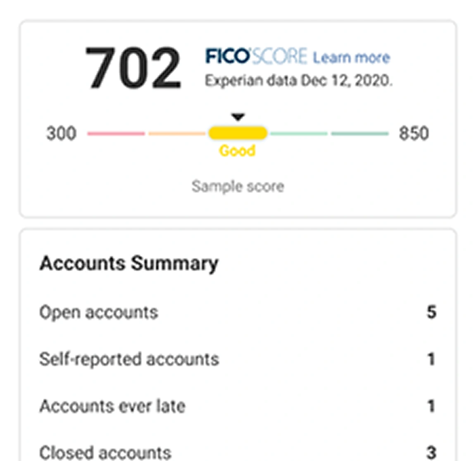Click the Accounts Summary heading
The image size is (476, 461).
coord(129,264)
